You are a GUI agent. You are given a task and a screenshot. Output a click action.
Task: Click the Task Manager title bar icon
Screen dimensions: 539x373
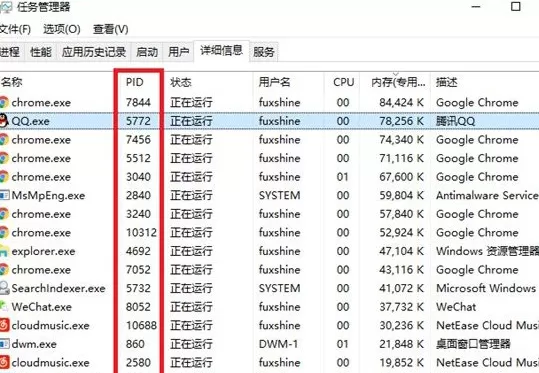(6, 6)
